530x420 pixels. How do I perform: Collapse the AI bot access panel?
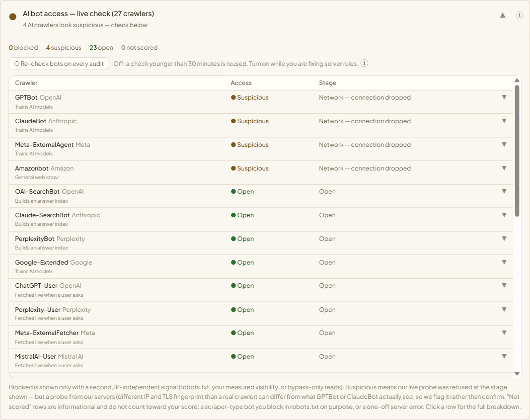coord(503,15)
